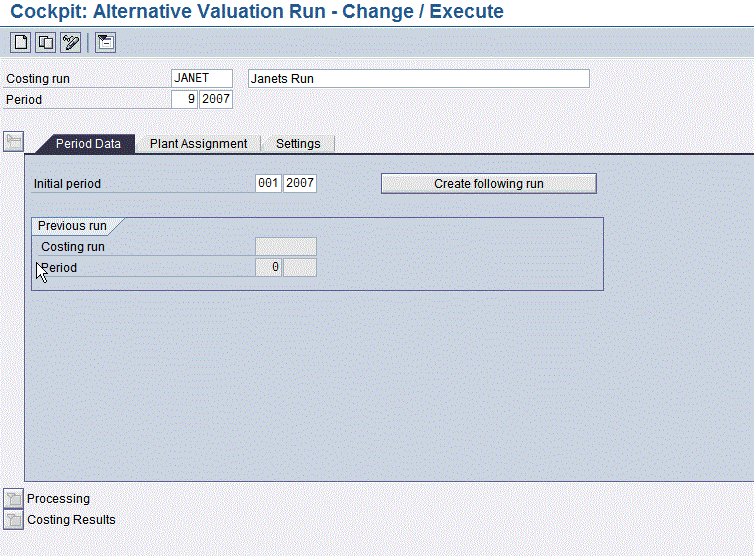Screen dimensions: 754x556
Task: Click the Costing run name field JANET
Action: pyautogui.click(x=202, y=79)
